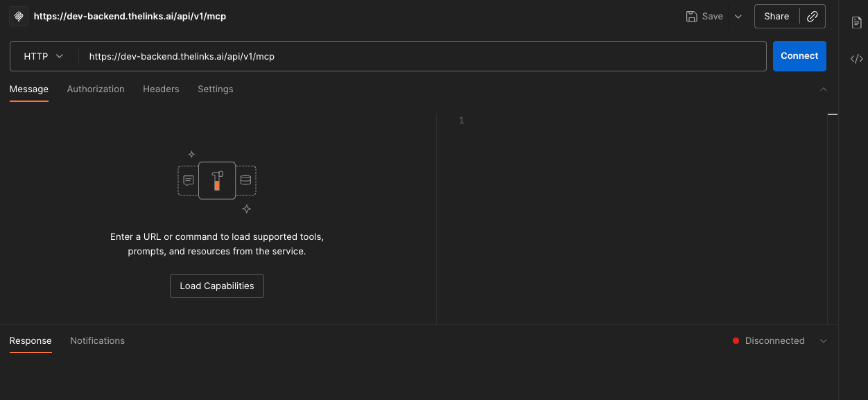
Task: Switch to the Headers tab
Action: point(161,89)
